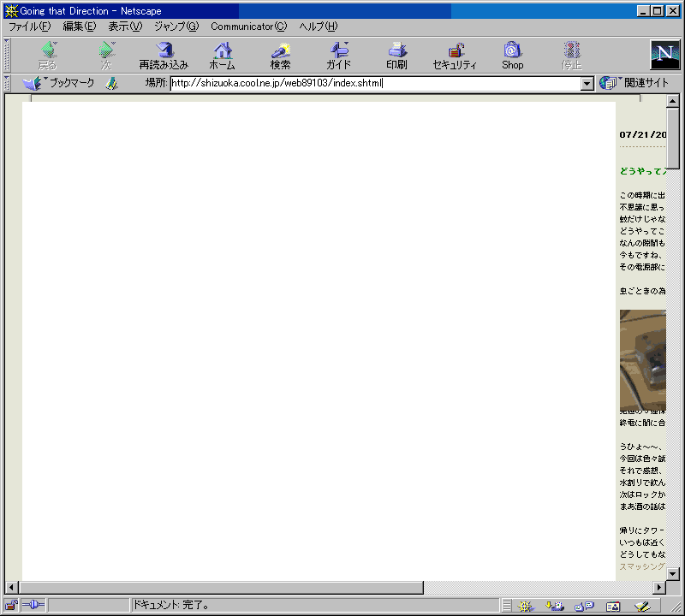Click the component bar grip handle
This screenshot has width=685, height=616.
point(507,606)
